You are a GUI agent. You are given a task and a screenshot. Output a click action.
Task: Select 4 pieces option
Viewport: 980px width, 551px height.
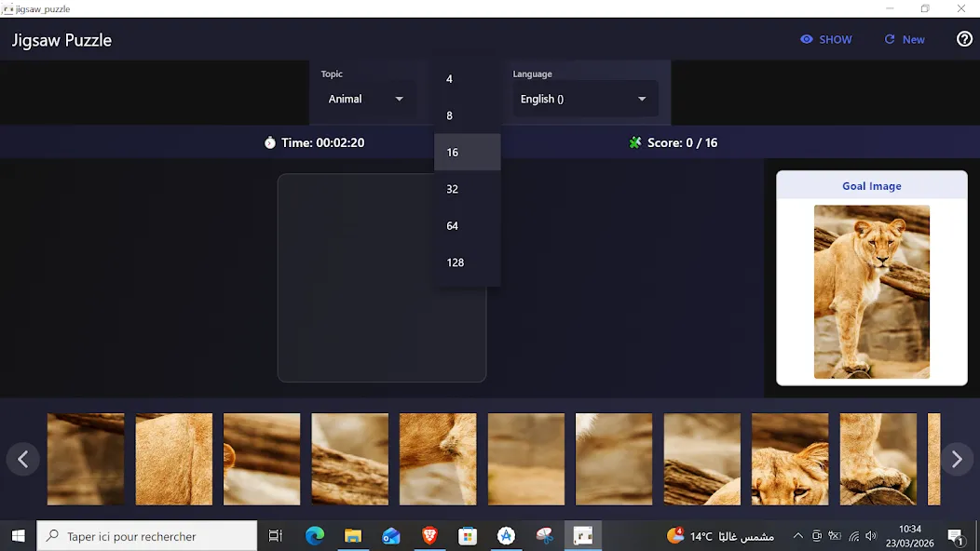click(467, 79)
